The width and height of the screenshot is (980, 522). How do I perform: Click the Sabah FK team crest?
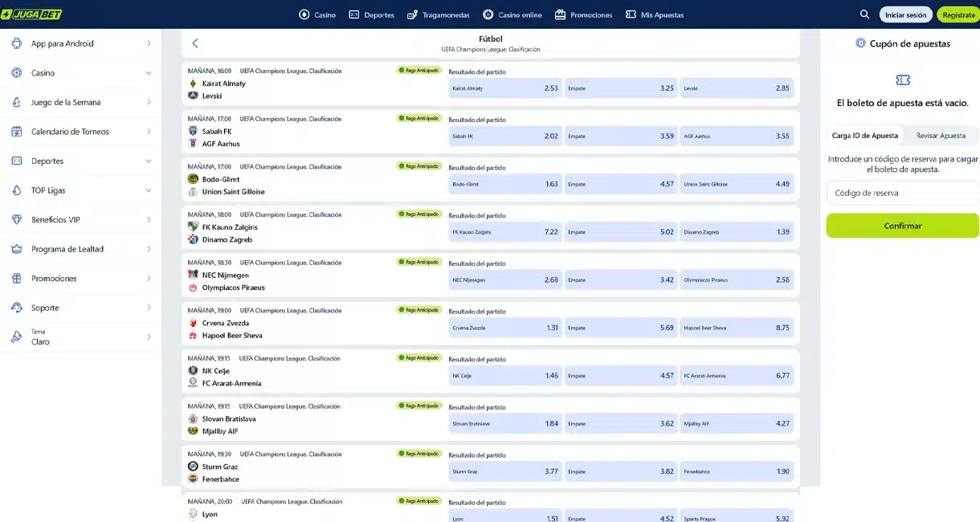point(193,131)
